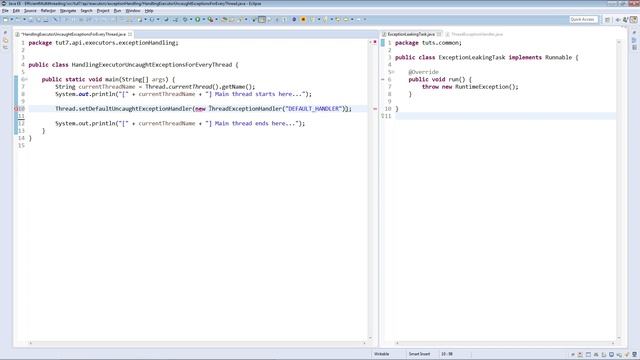The height and width of the screenshot is (360, 640).
Task: Expand the Next Annotation dropdown arrow
Action: [x=319, y=19]
